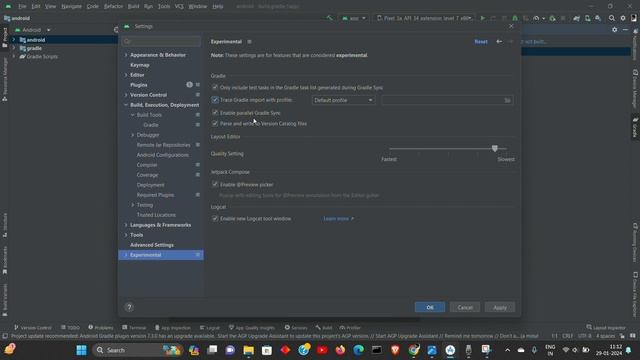This screenshot has width=640, height=360.
Task: Open the Refactor menu
Action: point(113,7)
